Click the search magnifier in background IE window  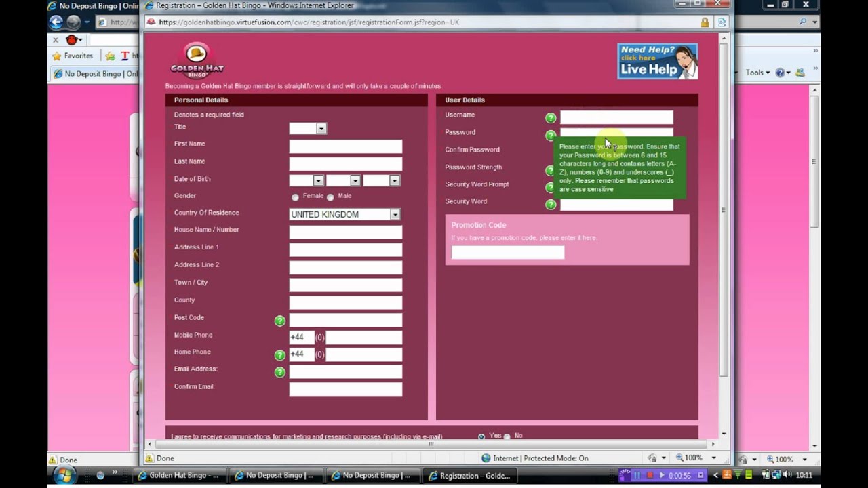point(804,22)
